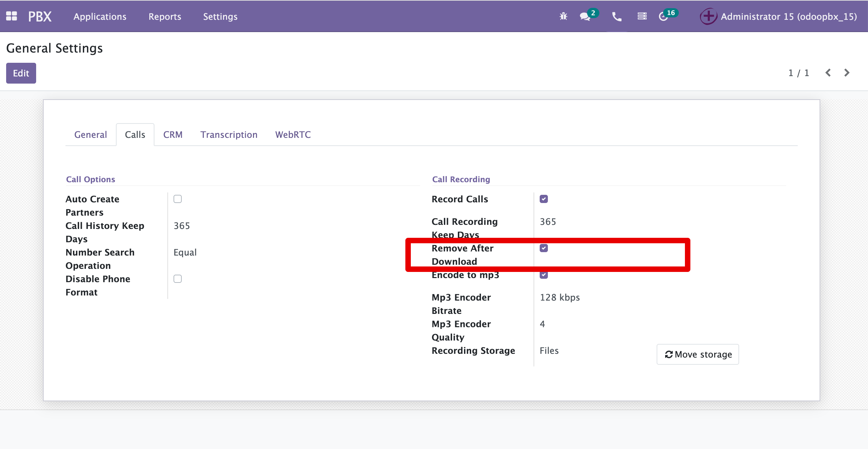This screenshot has height=449, width=868.
Task: Open the Reports menu
Action: click(x=165, y=16)
